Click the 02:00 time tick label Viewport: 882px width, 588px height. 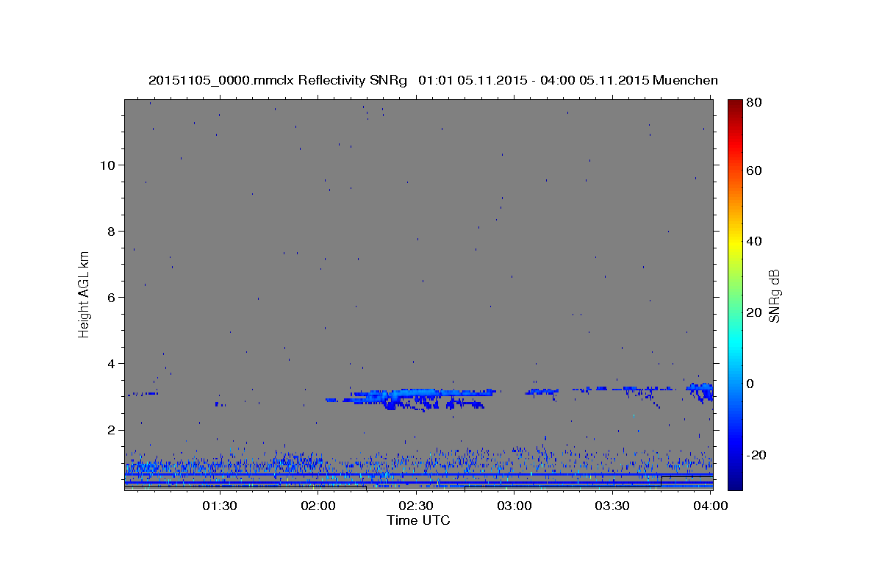click(x=318, y=506)
